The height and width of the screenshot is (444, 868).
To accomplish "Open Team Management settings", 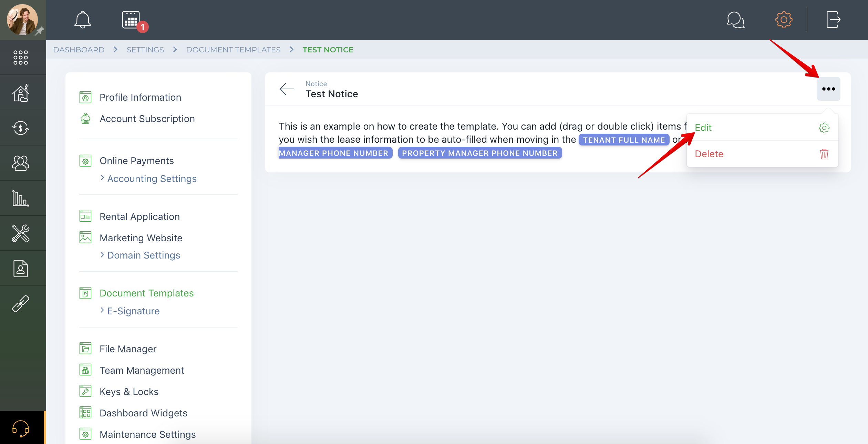I will click(142, 370).
